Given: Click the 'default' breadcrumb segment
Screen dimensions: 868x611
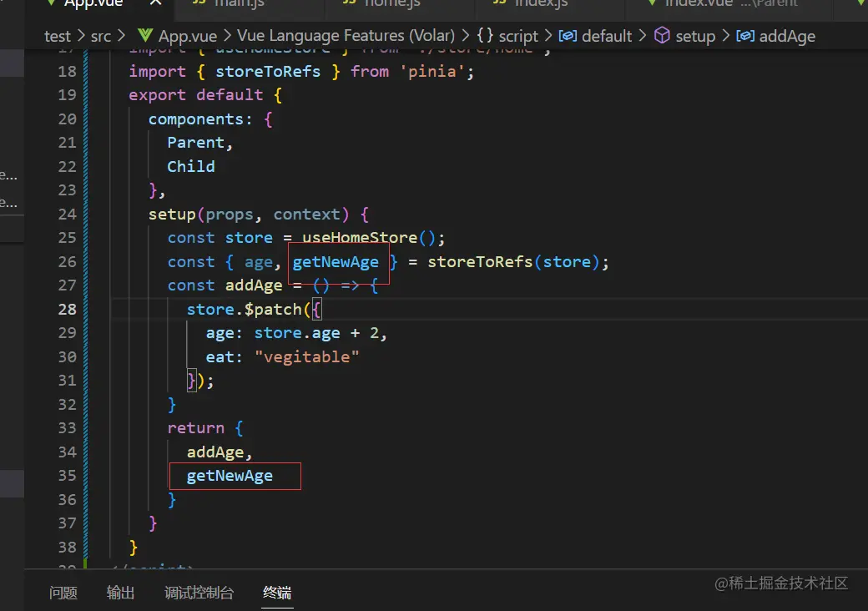Looking at the screenshot, I should [607, 37].
